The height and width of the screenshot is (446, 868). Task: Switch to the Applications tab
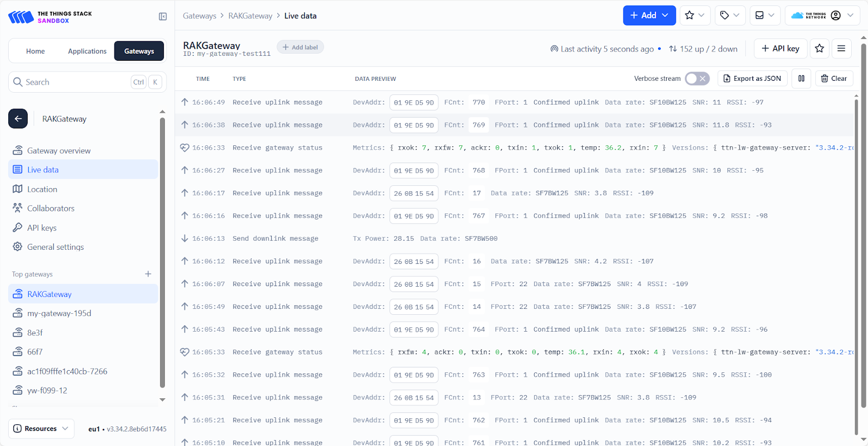[x=87, y=51]
